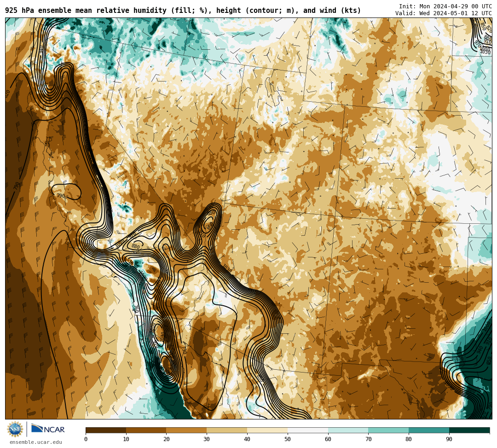The image size is (497, 448).
Task: Click the colorbar tick label 90
Action: pos(449,439)
